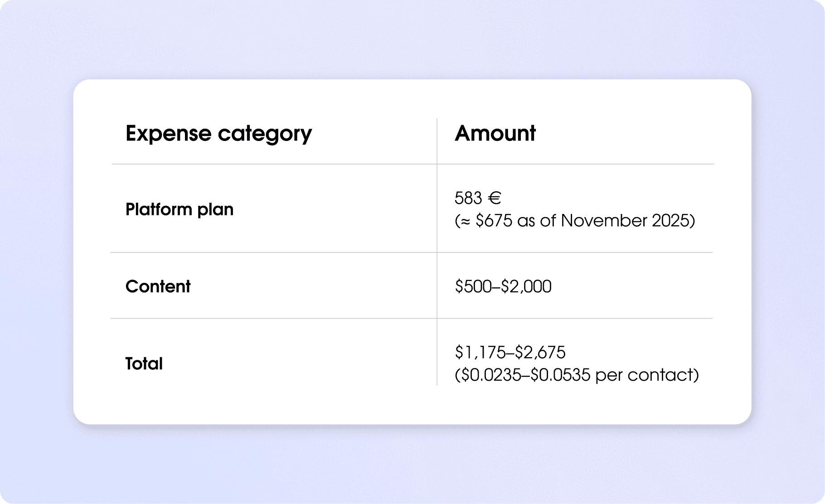Select the $0.0535 per contact figure
825x504 pixels.
(x=560, y=375)
